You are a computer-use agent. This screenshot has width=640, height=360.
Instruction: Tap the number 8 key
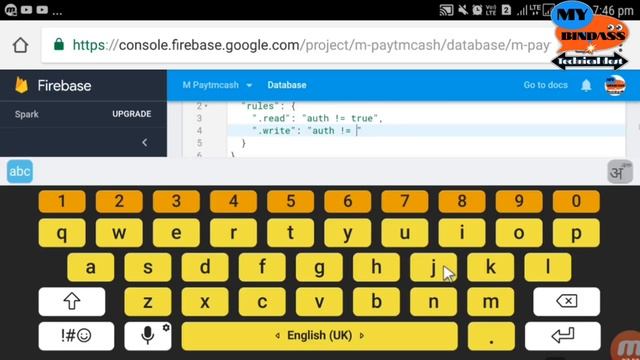click(462, 201)
